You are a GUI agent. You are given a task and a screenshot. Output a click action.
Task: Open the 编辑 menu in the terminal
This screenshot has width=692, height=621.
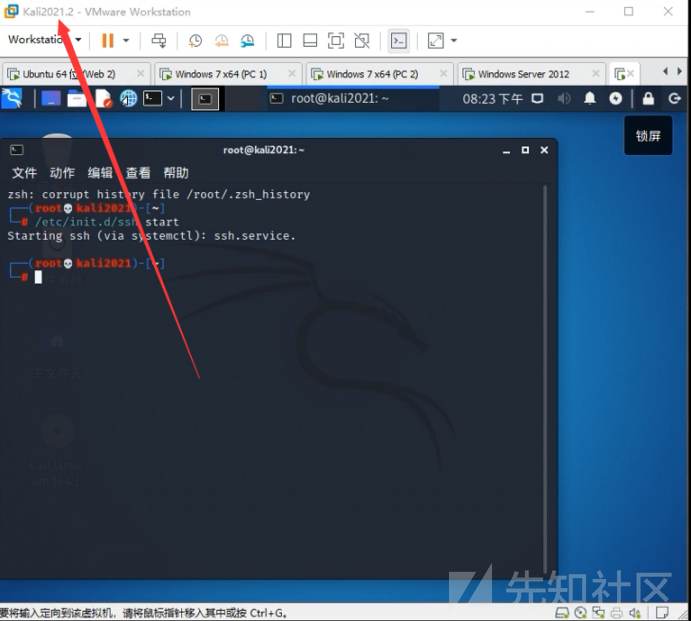tap(100, 173)
